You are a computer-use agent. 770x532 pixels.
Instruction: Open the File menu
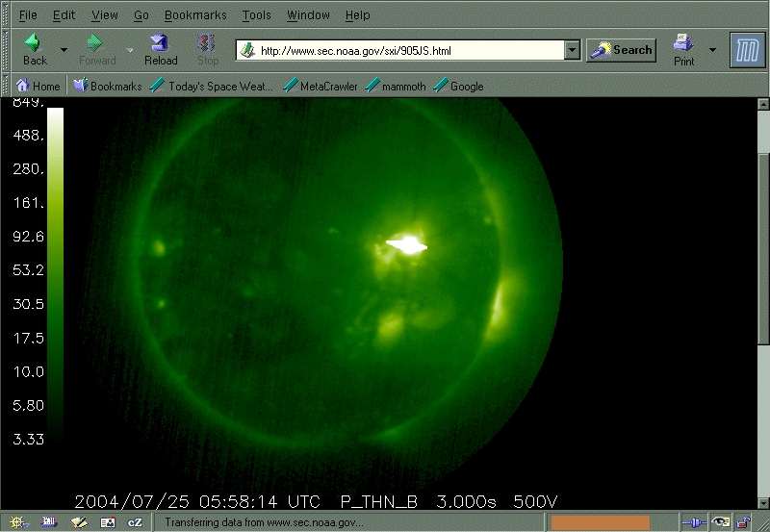point(28,15)
